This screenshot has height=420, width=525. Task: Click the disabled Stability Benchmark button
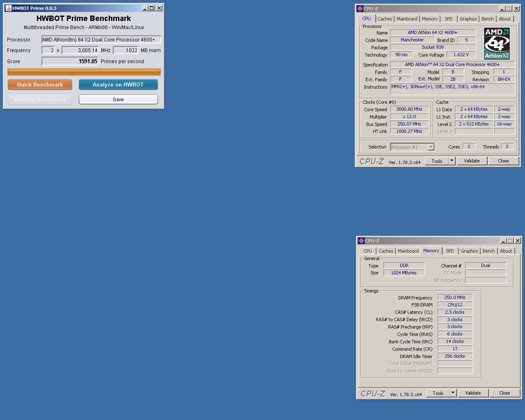pos(40,99)
